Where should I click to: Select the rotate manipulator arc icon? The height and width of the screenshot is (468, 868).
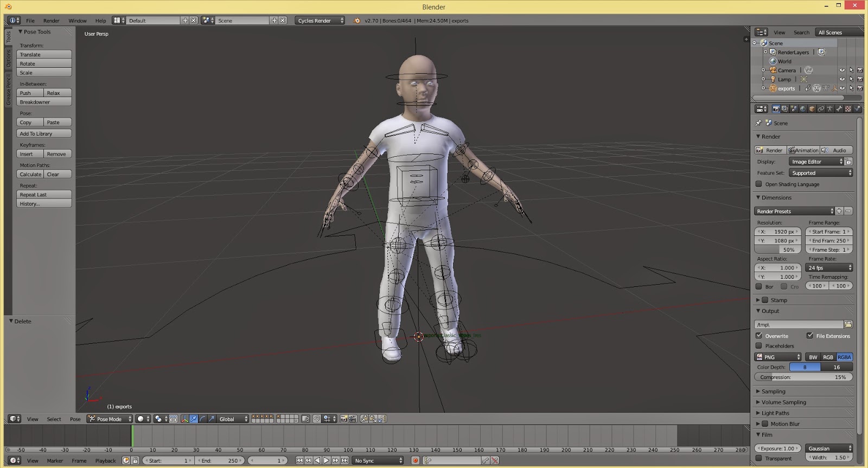[x=202, y=419]
